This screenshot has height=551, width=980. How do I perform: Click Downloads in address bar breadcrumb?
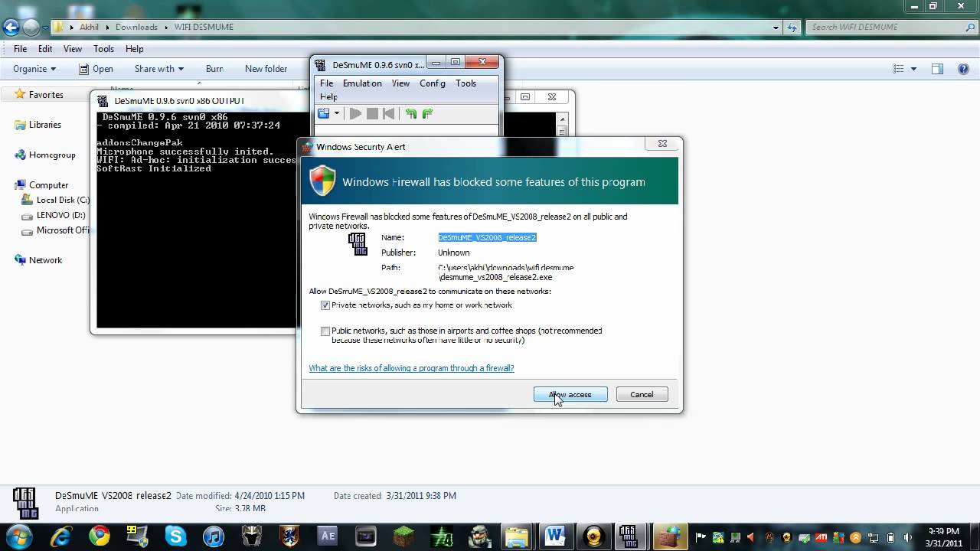pos(136,27)
